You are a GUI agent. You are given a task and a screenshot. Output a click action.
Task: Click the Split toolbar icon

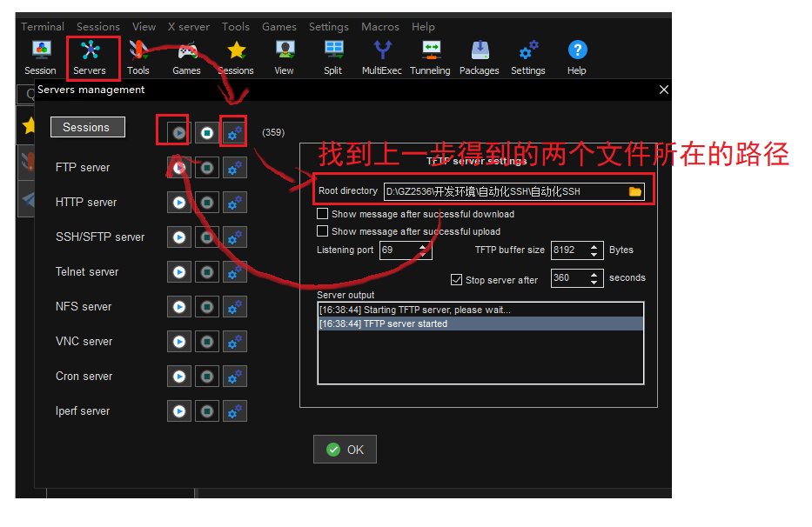pyautogui.click(x=333, y=58)
